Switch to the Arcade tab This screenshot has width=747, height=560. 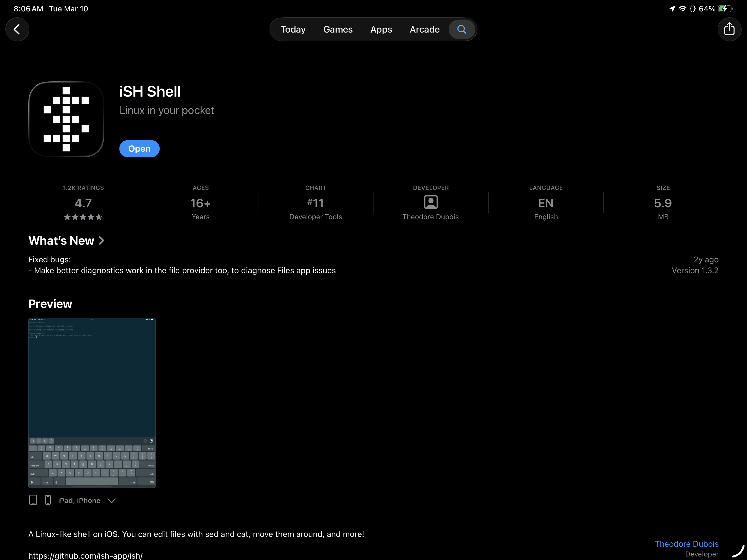tap(425, 29)
